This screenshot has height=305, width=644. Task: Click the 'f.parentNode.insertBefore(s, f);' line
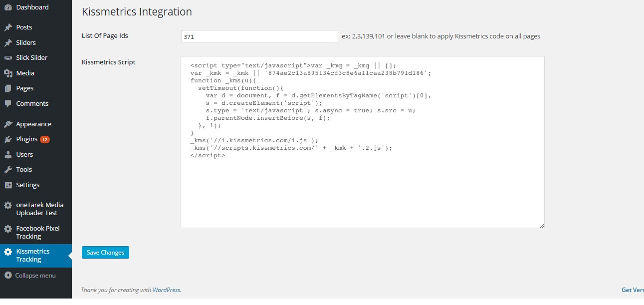click(268, 118)
